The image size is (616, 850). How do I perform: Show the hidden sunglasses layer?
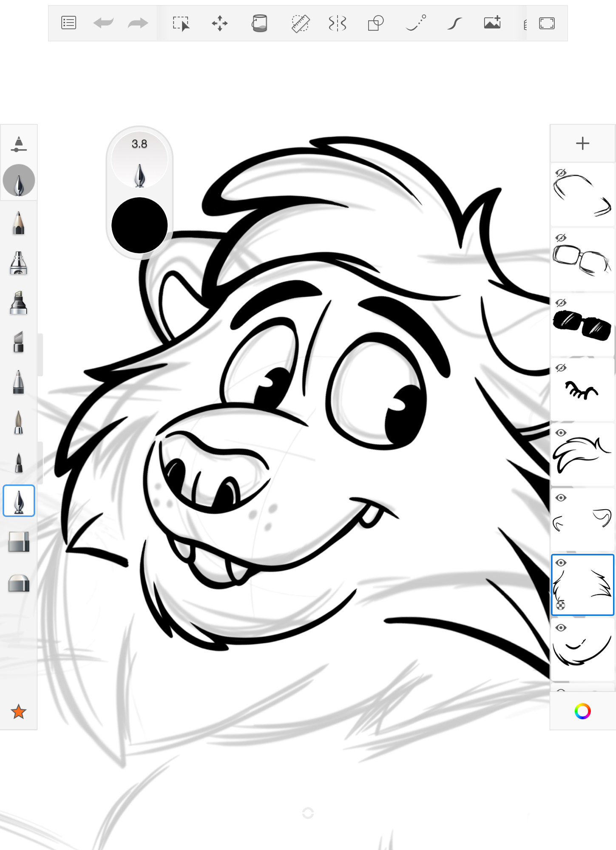pyautogui.click(x=561, y=303)
